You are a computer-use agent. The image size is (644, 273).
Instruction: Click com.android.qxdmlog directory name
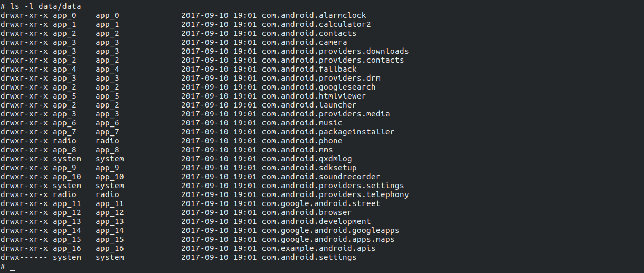click(307, 159)
